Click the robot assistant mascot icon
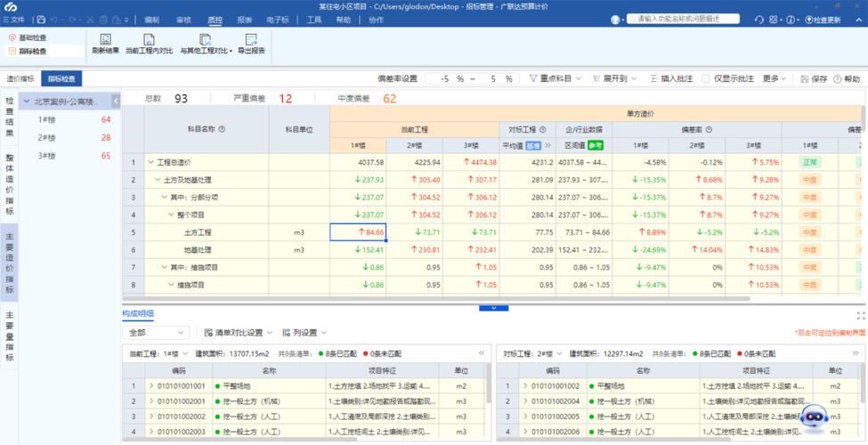 (815, 417)
